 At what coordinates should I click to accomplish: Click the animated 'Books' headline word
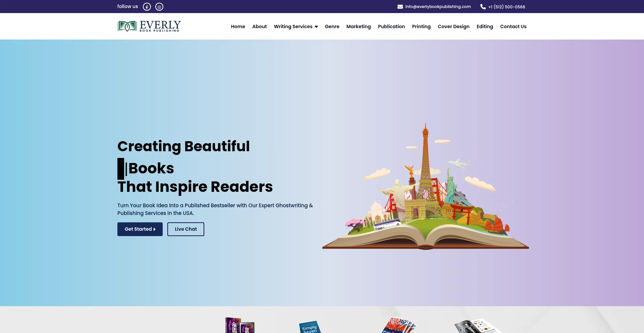(151, 168)
